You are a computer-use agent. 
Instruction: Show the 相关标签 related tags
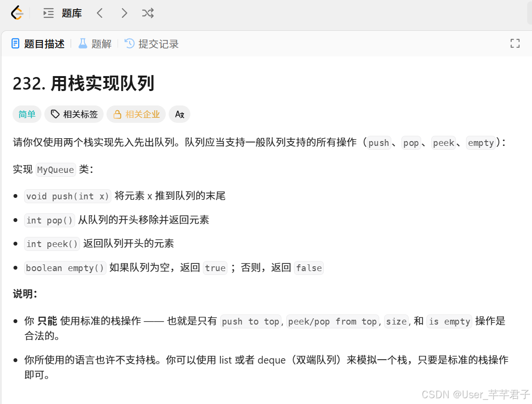click(74, 114)
